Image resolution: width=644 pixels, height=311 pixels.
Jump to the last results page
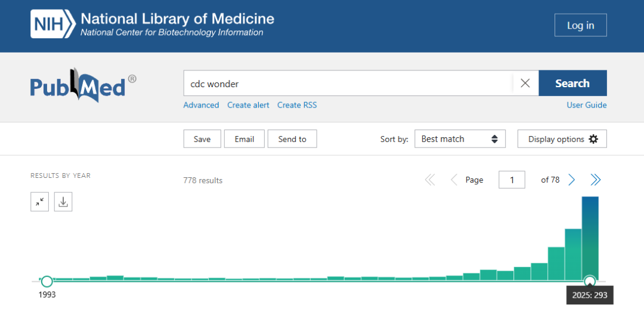pos(595,180)
